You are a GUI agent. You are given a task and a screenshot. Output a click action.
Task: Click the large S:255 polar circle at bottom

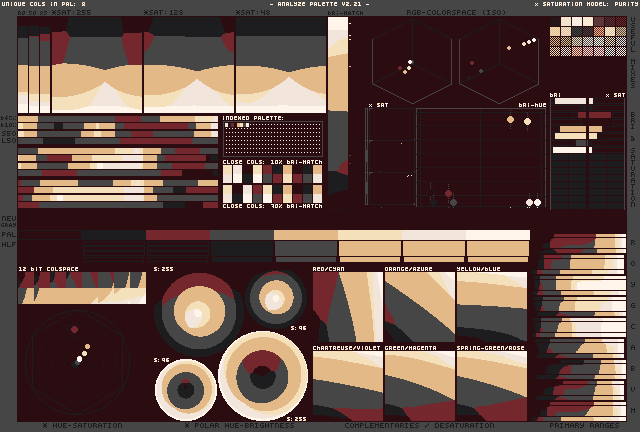point(263,376)
